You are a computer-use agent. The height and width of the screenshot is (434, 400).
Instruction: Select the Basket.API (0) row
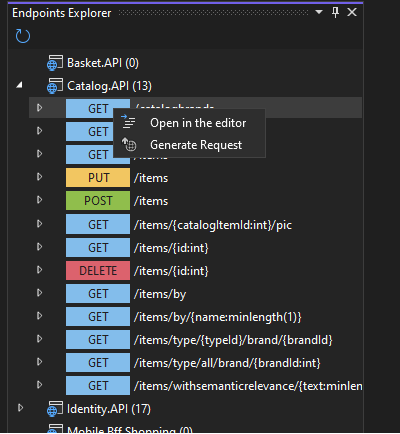pos(103,63)
